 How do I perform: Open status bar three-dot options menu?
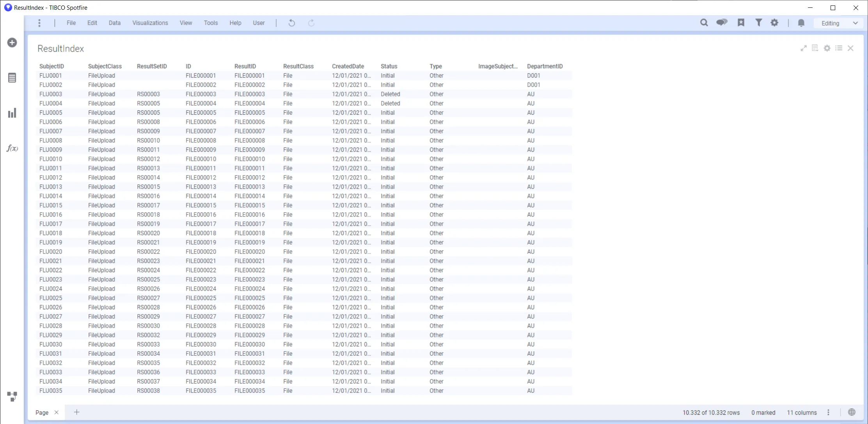828,412
